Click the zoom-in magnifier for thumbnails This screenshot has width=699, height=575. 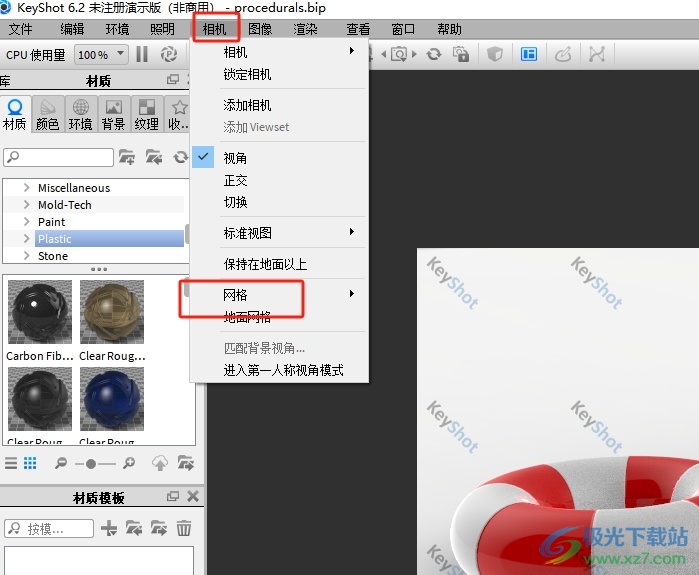(129, 464)
